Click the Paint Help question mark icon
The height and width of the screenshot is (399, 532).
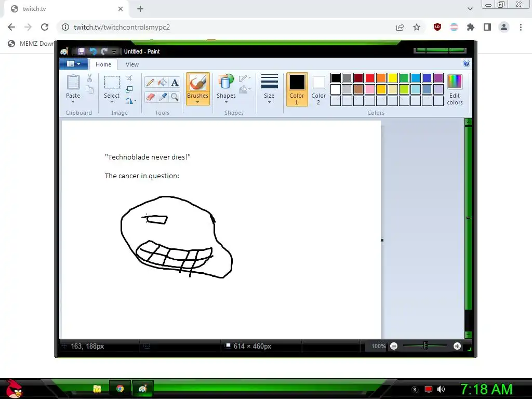pyautogui.click(x=467, y=63)
